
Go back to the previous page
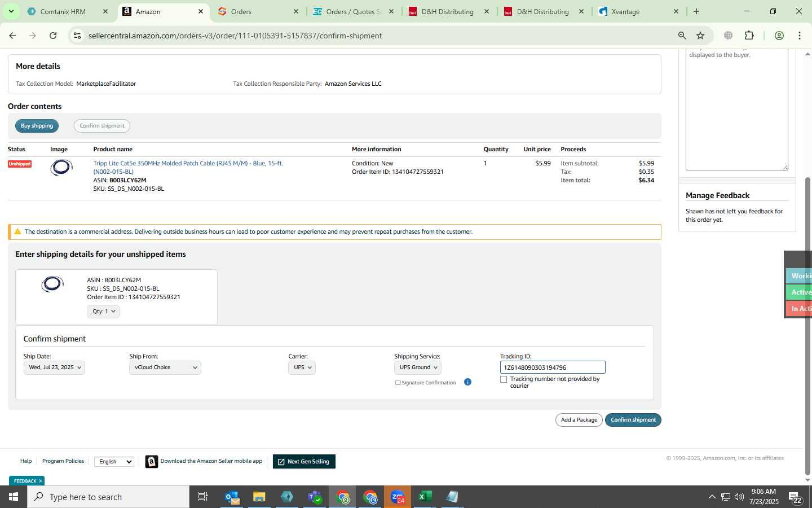[x=12, y=36]
